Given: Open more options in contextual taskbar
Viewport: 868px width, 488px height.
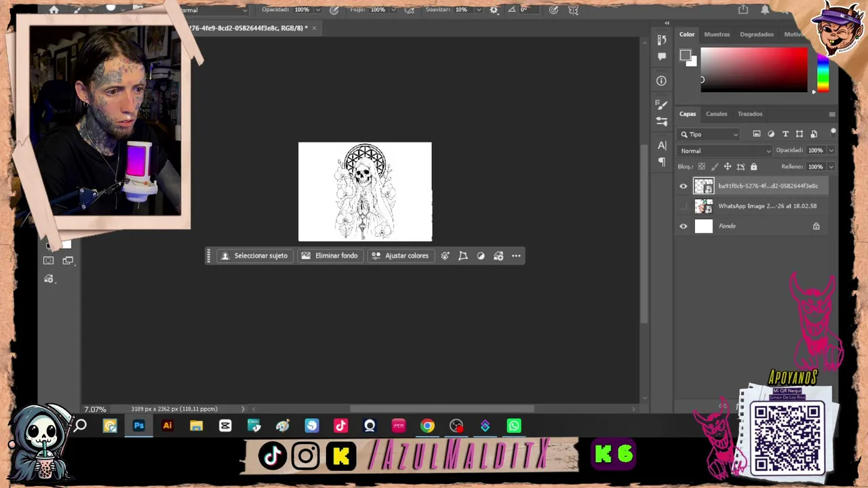Looking at the screenshot, I should click(516, 256).
